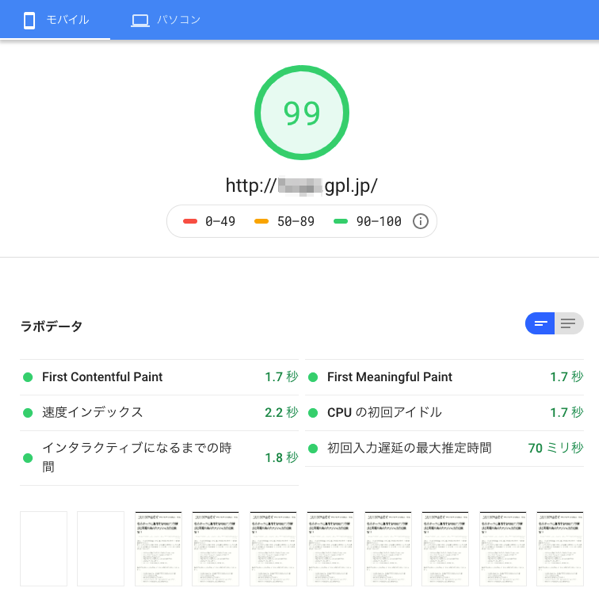
Task: Click the First Contentful Paint metric label
Action: coord(102,377)
